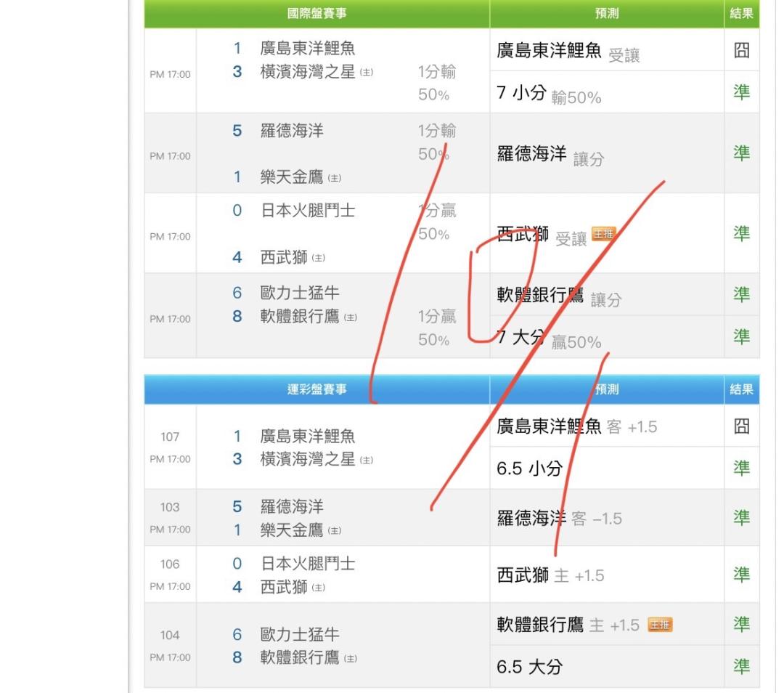Screen dimensions: 784x693
Task: Click match number 107 in the 運彩盤 table
Action: coord(169,437)
